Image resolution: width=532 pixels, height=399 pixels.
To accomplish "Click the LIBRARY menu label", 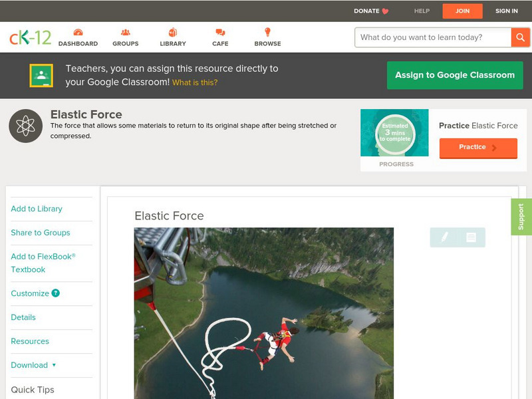I will pos(173,44).
